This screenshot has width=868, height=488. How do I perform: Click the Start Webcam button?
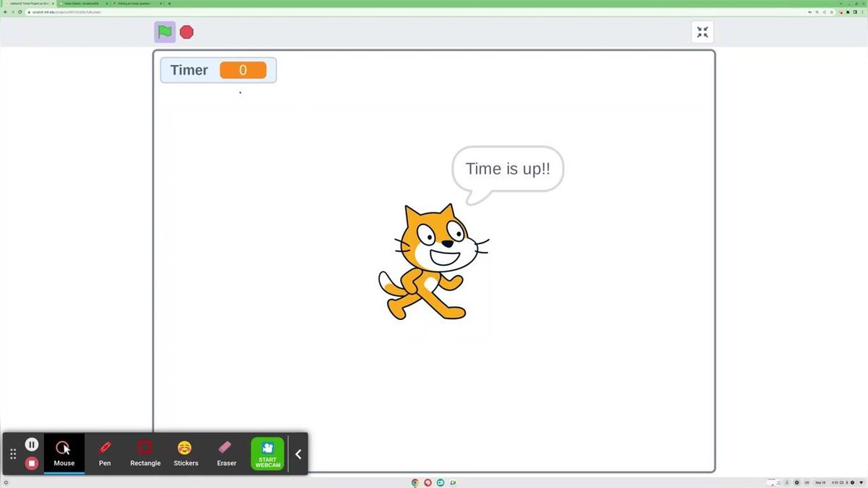(x=268, y=454)
